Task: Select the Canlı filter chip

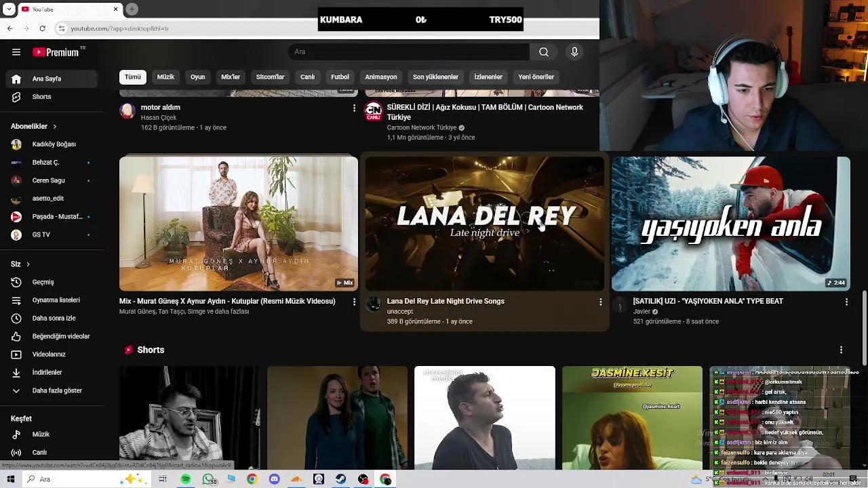Action: pos(308,77)
